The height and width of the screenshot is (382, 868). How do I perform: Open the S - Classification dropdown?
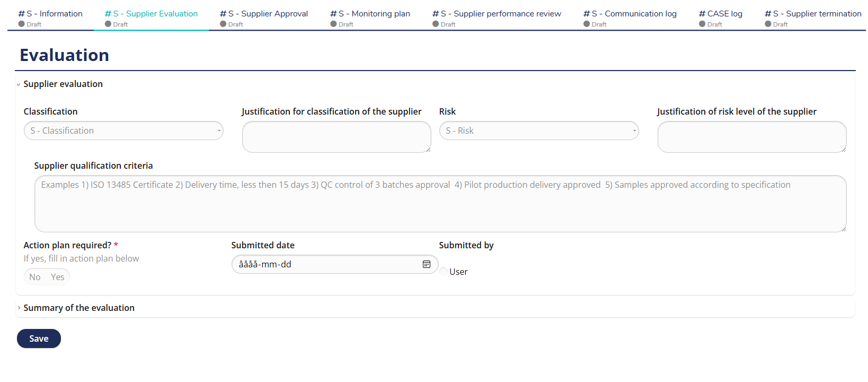pos(123,131)
